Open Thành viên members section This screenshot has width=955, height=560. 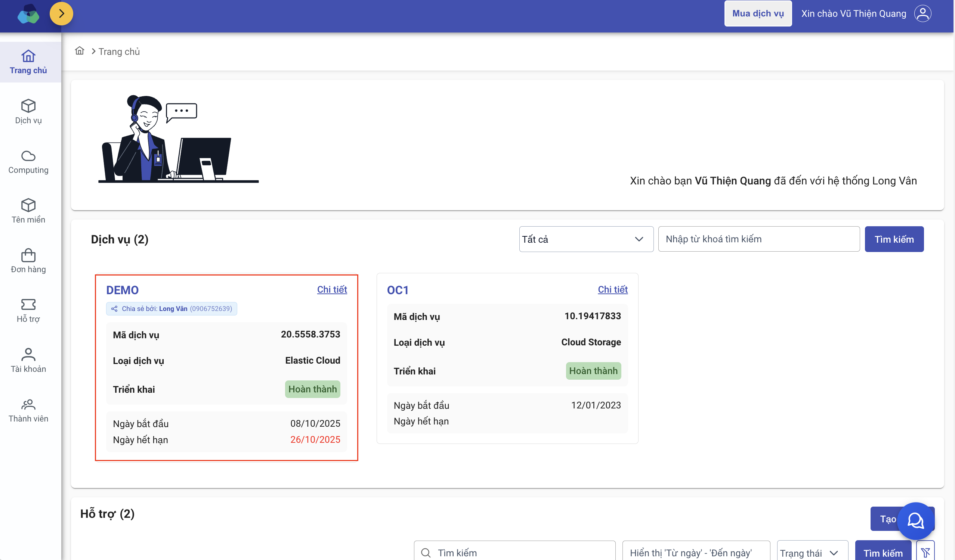[28, 410]
